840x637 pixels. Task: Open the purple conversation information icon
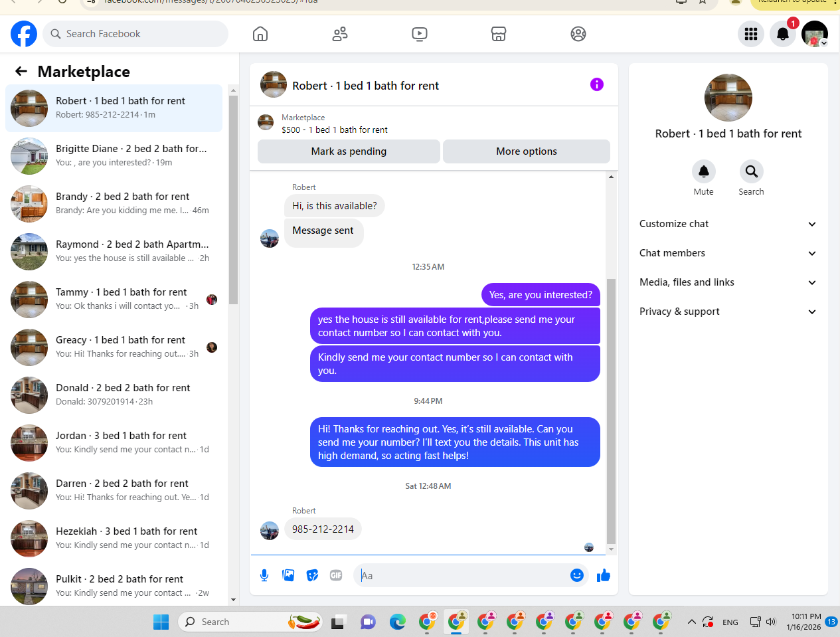tap(597, 84)
